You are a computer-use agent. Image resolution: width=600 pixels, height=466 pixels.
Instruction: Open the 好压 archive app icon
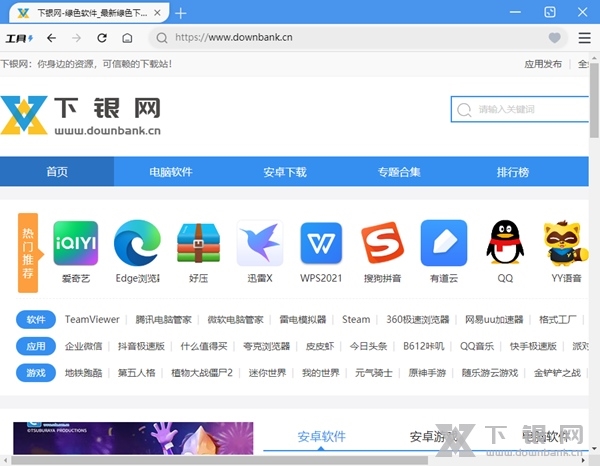198,243
